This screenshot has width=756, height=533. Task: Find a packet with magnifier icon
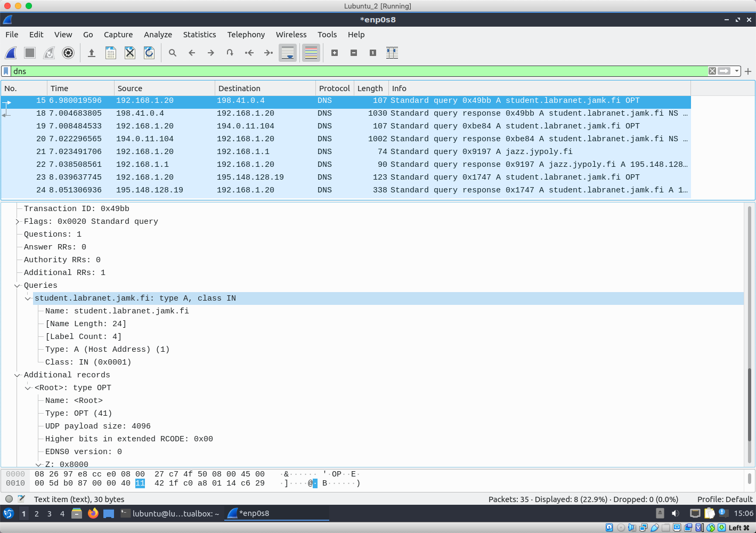[173, 53]
